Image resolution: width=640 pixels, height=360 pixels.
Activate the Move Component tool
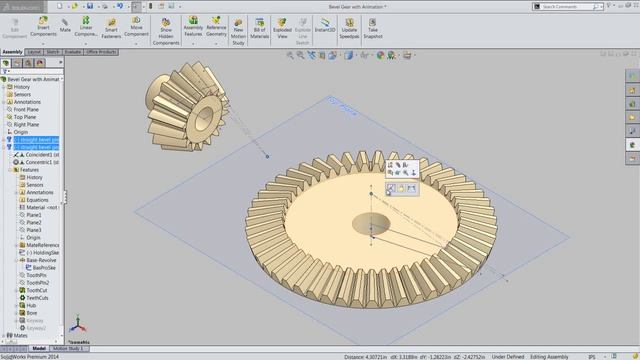pos(136,26)
